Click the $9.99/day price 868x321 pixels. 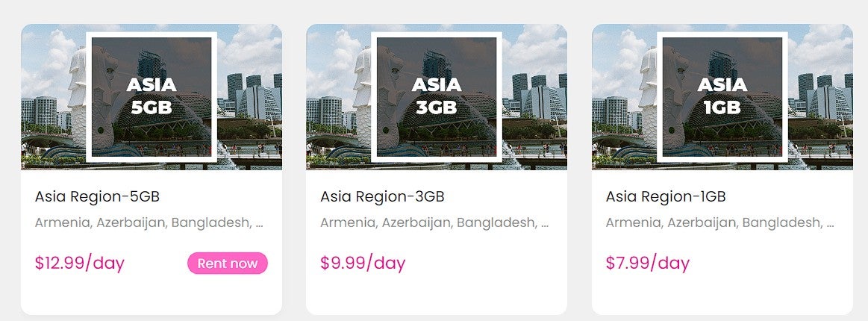click(x=363, y=264)
